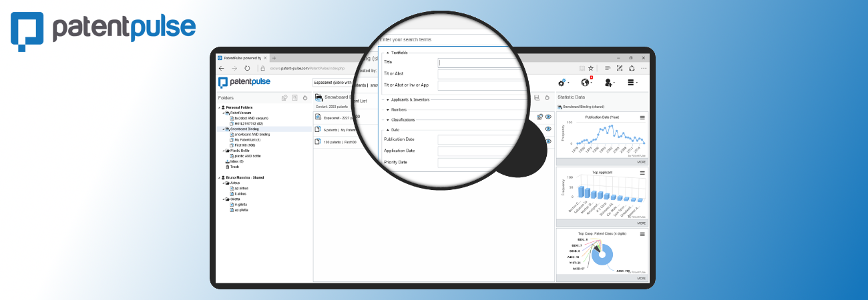Open 'snowboard AND binding' search item
The height and width of the screenshot is (300, 868).
[x=252, y=134]
